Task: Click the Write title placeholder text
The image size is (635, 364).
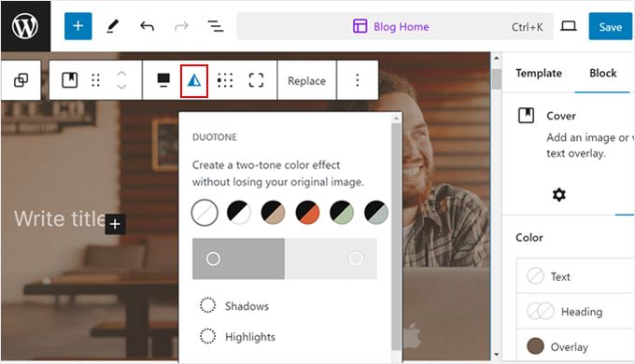Action: pyautogui.click(x=60, y=218)
